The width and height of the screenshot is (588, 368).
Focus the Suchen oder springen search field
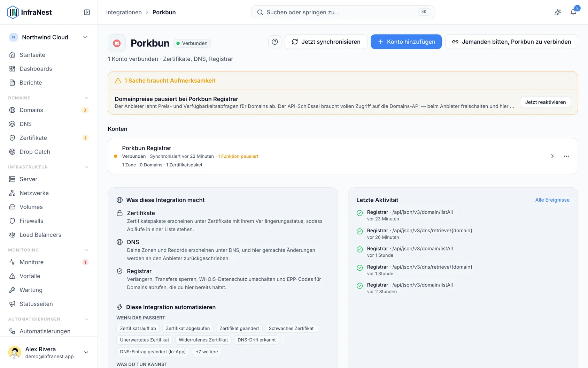click(343, 12)
